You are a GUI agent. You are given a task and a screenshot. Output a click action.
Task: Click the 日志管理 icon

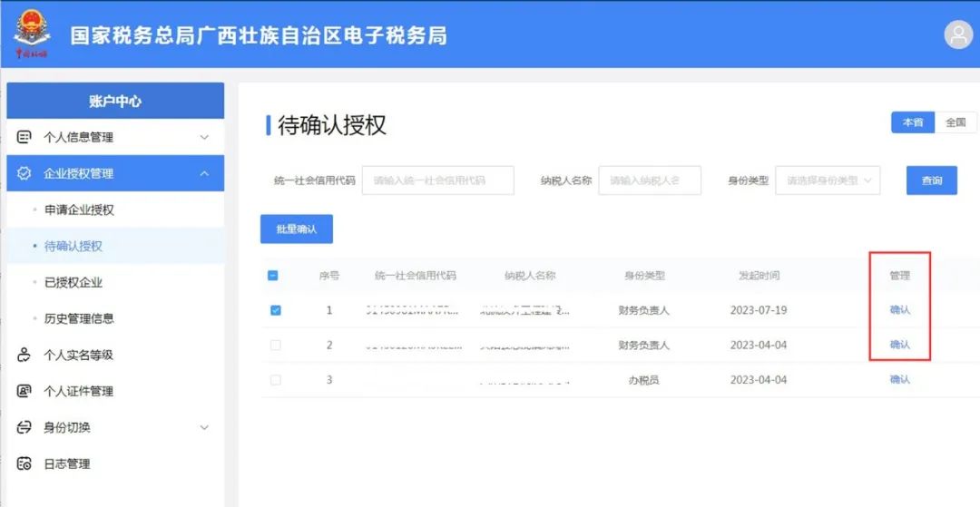click(x=24, y=463)
